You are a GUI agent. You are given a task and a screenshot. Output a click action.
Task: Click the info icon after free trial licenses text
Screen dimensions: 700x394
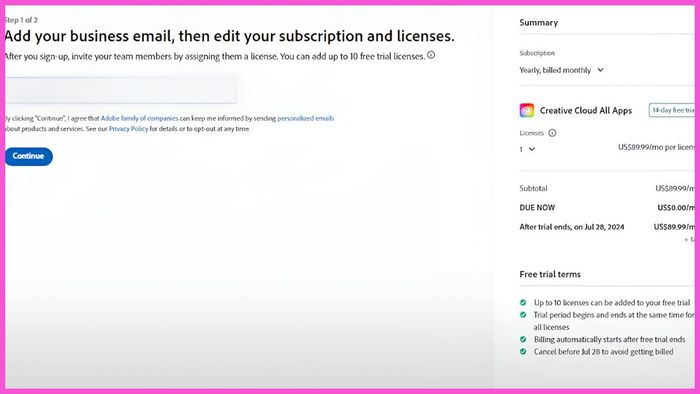pos(431,55)
